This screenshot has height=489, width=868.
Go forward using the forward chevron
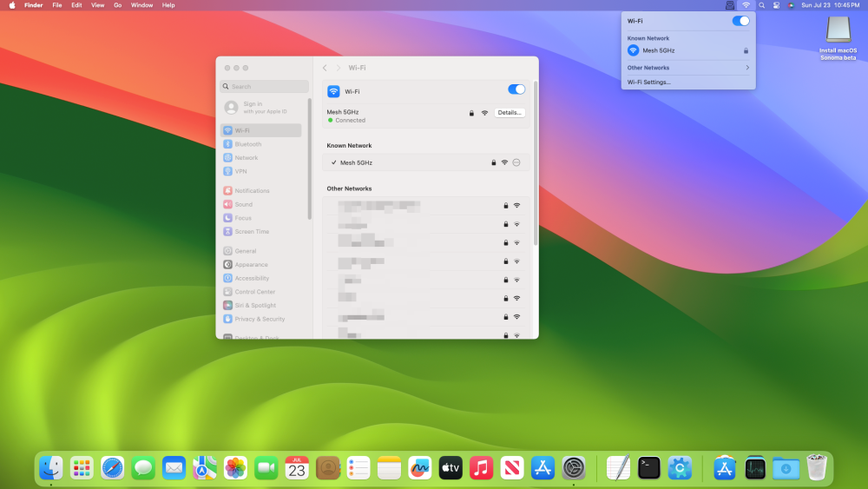coord(339,68)
